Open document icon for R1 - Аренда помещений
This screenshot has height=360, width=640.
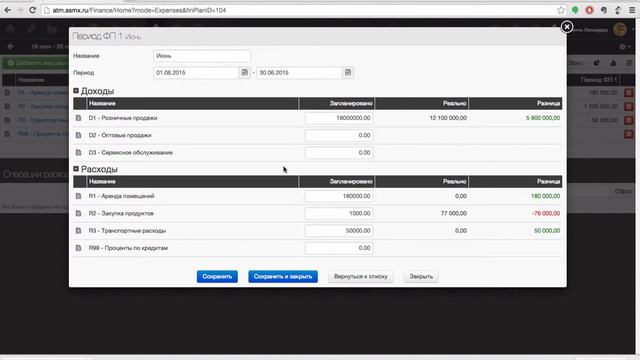pos(78,196)
